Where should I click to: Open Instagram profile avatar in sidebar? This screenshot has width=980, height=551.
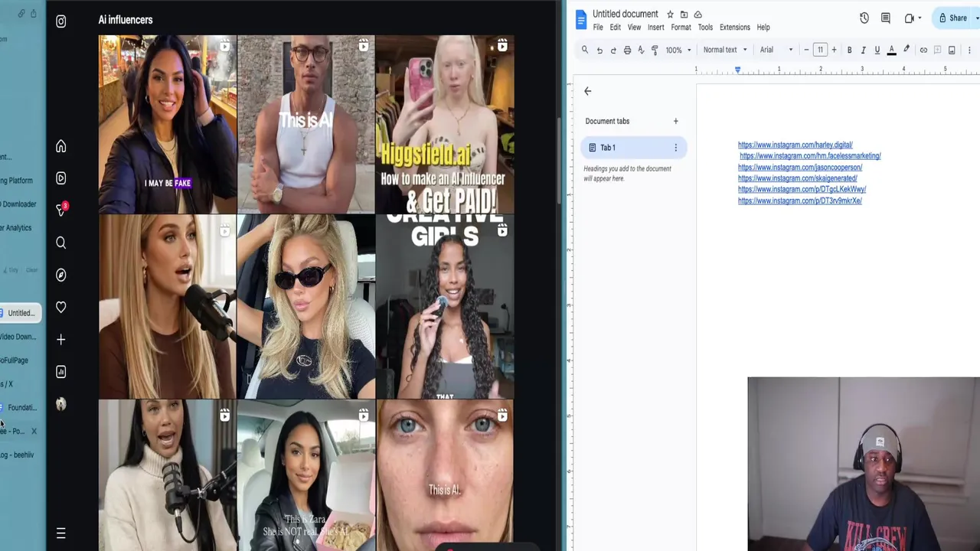(x=61, y=404)
